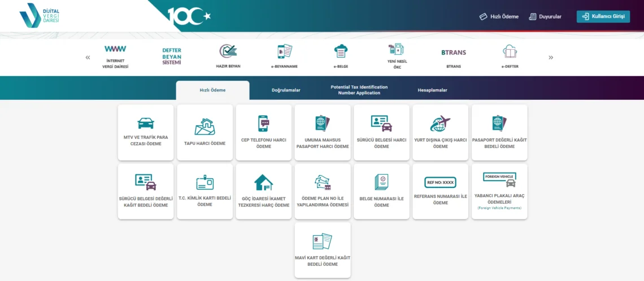Screen dimensions: 644x281
Task: Open Sürücü Belgesi Harcı Ödeme tile
Action: tap(381, 133)
